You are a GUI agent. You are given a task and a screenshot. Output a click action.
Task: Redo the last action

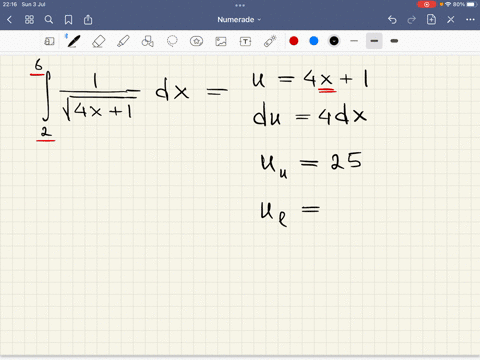click(412, 20)
